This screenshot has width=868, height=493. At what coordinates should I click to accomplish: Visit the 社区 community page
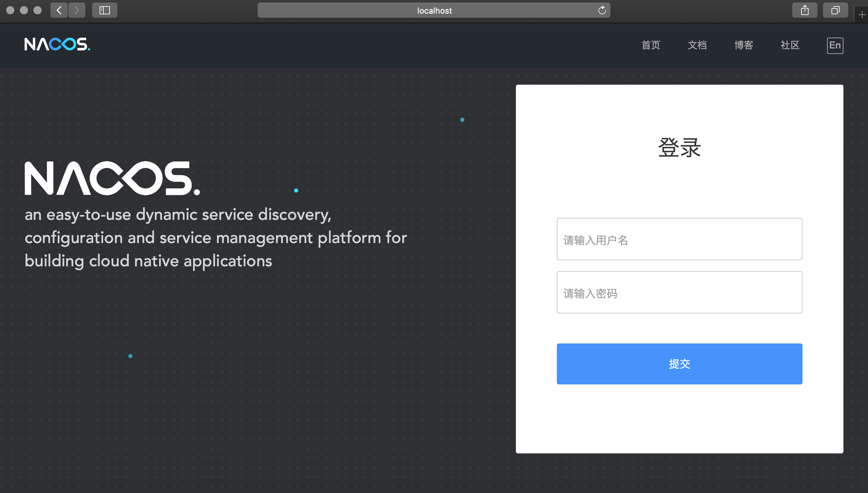[790, 45]
